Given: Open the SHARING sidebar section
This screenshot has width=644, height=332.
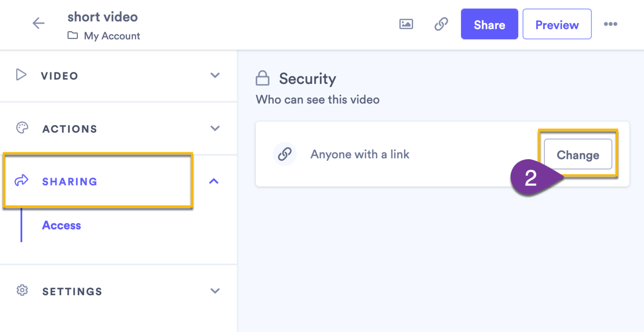Looking at the screenshot, I should point(69,181).
